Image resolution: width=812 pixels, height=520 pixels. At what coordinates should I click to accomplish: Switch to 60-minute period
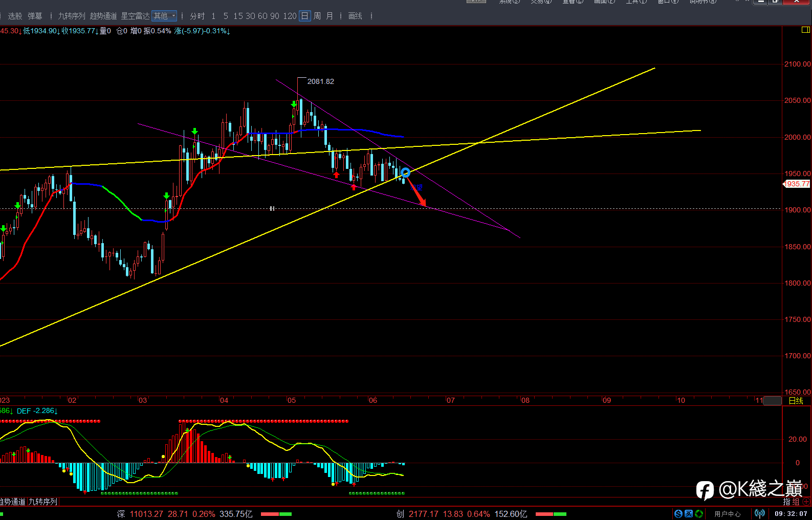click(x=262, y=16)
